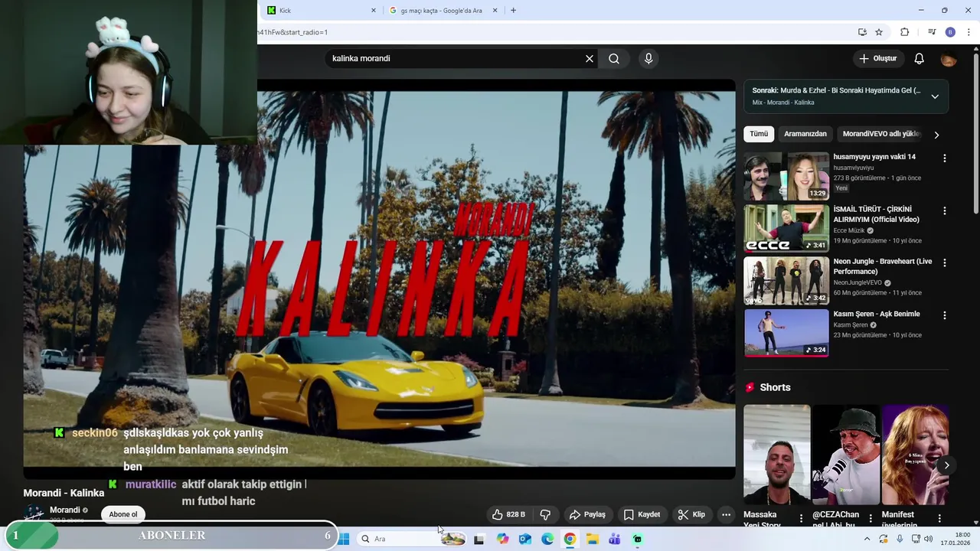Open Neon Jungle Braveheart video thumbnail

point(786,280)
